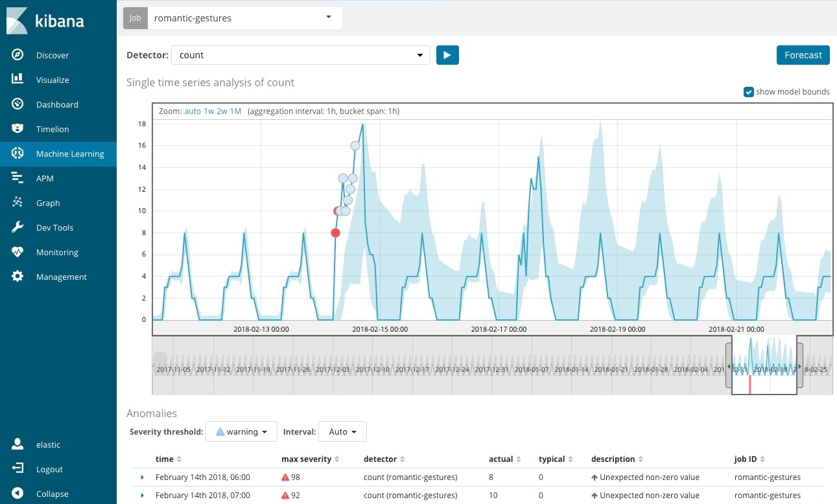
Task: Open Dashboard gauge icon
Action: coord(18,104)
